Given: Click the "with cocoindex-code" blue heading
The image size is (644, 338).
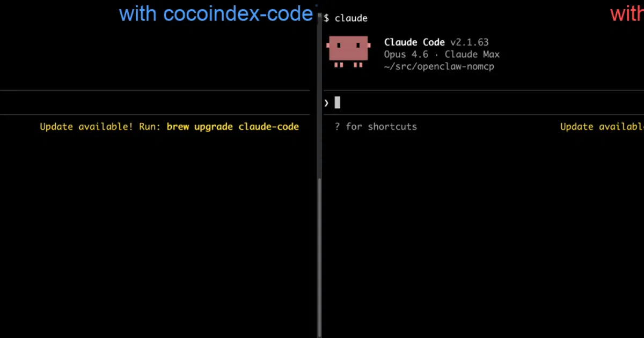Looking at the screenshot, I should [216, 14].
